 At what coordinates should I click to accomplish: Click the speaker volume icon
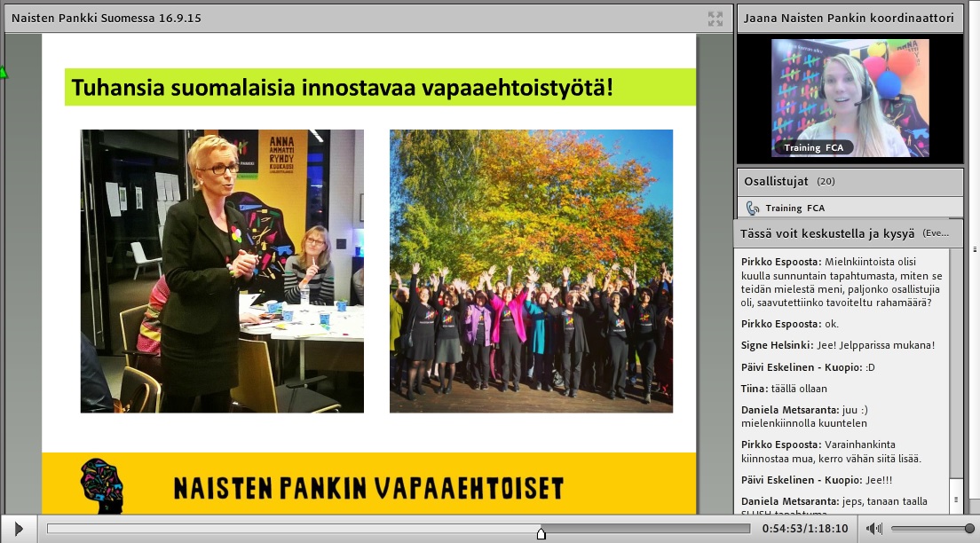click(x=873, y=529)
